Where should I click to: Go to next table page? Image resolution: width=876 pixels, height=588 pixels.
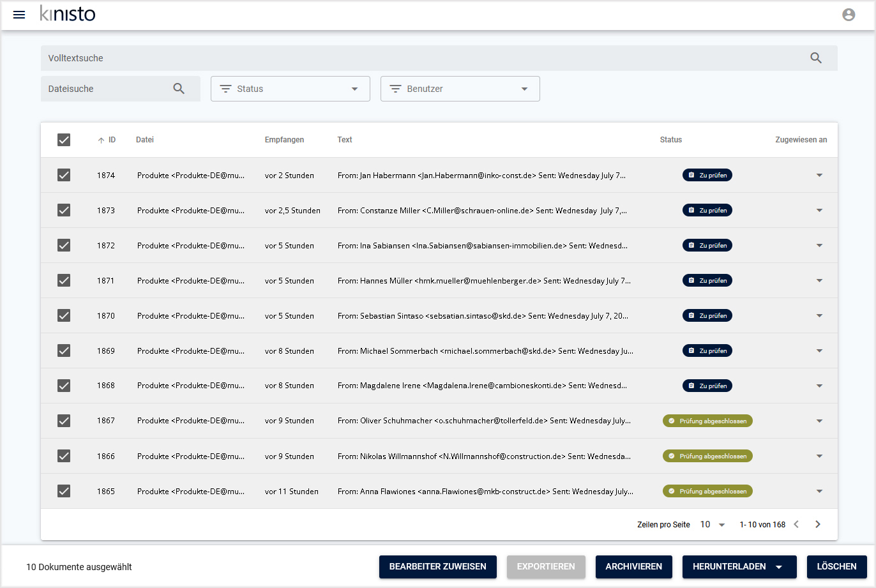pos(818,524)
